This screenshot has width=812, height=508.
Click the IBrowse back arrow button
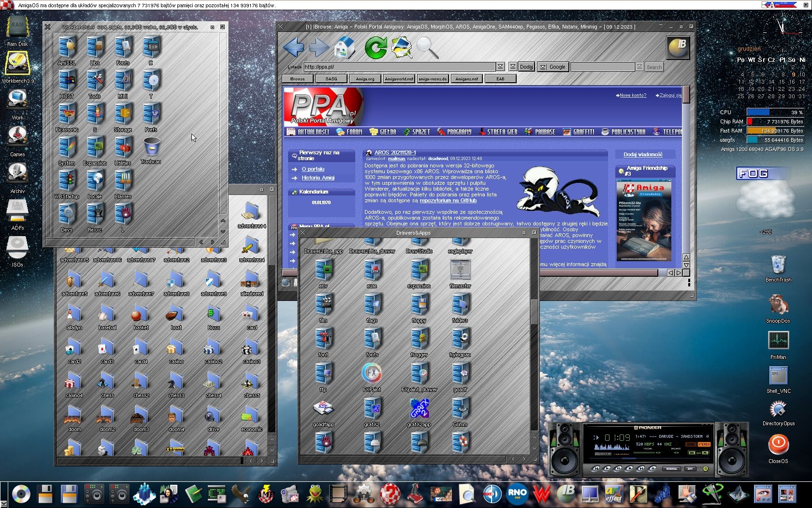click(x=293, y=47)
